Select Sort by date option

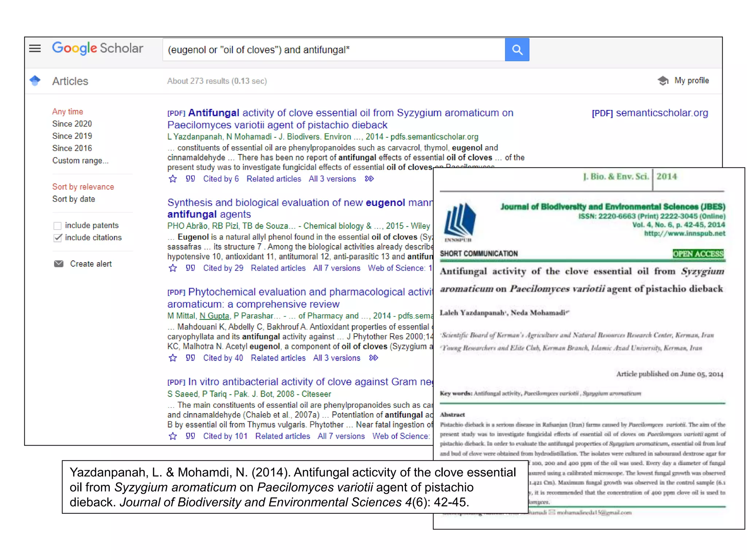[x=74, y=199]
